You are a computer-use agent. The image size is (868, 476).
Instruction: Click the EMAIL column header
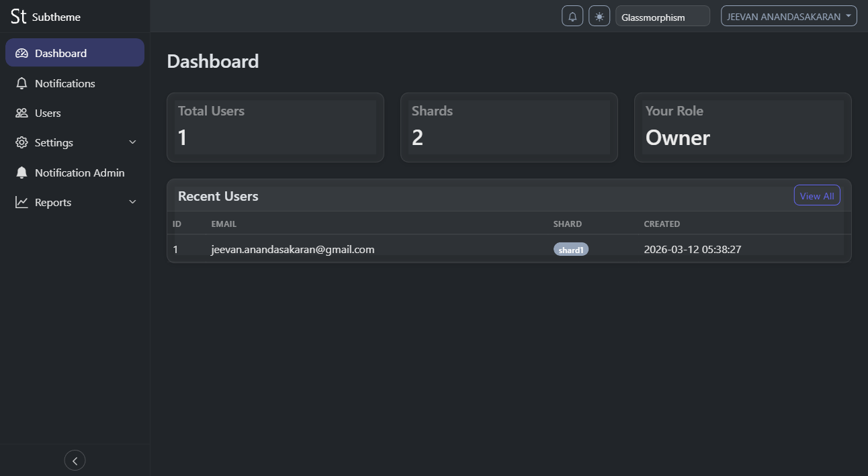(x=224, y=224)
